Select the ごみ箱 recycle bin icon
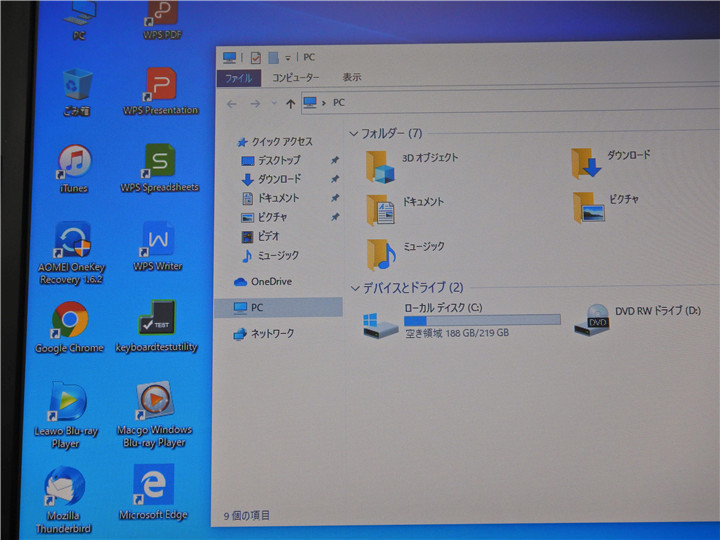 77,92
